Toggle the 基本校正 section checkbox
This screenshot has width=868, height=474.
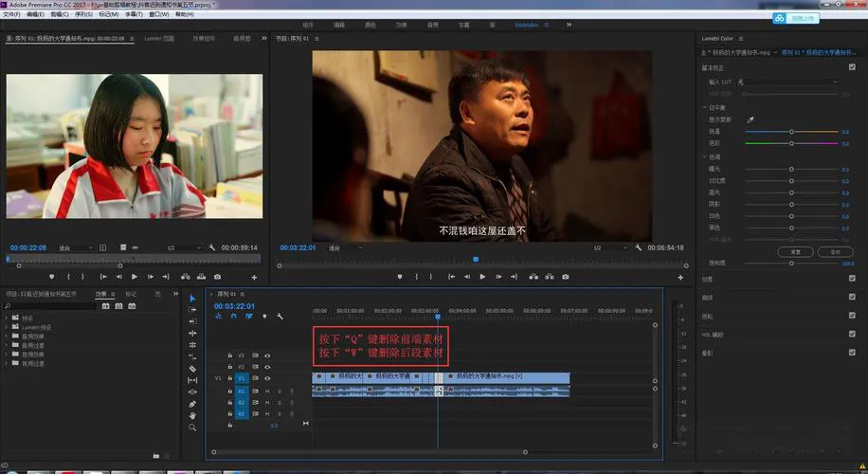pyautogui.click(x=851, y=68)
